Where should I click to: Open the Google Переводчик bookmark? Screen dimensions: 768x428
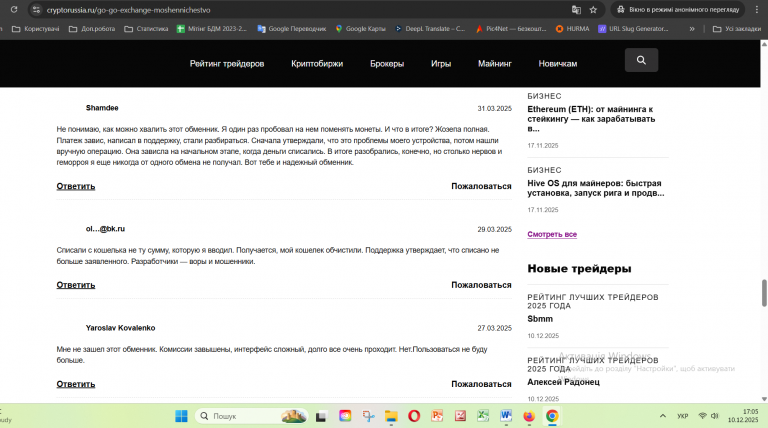pos(291,29)
